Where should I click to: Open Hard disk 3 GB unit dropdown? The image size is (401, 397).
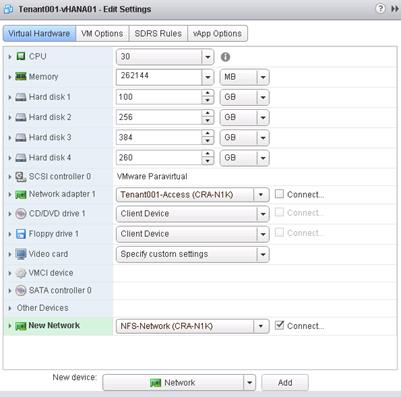point(263,137)
